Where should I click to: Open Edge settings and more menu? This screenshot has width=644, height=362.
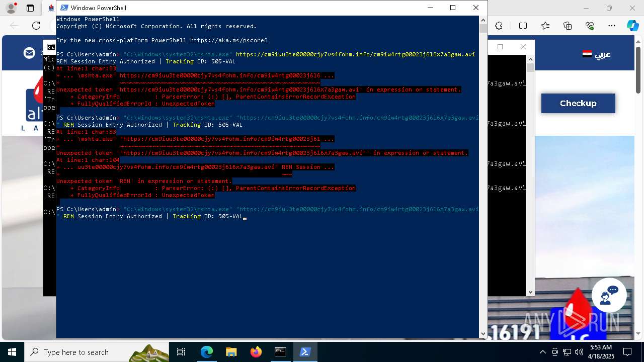pos(612,26)
